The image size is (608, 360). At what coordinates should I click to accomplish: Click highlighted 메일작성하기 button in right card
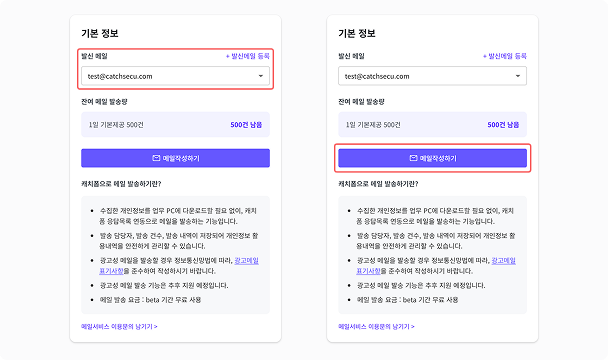coord(432,158)
